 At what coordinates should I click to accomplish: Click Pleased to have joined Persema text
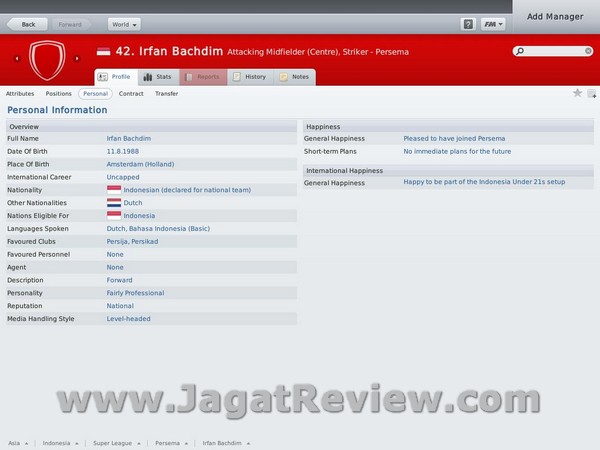454,139
